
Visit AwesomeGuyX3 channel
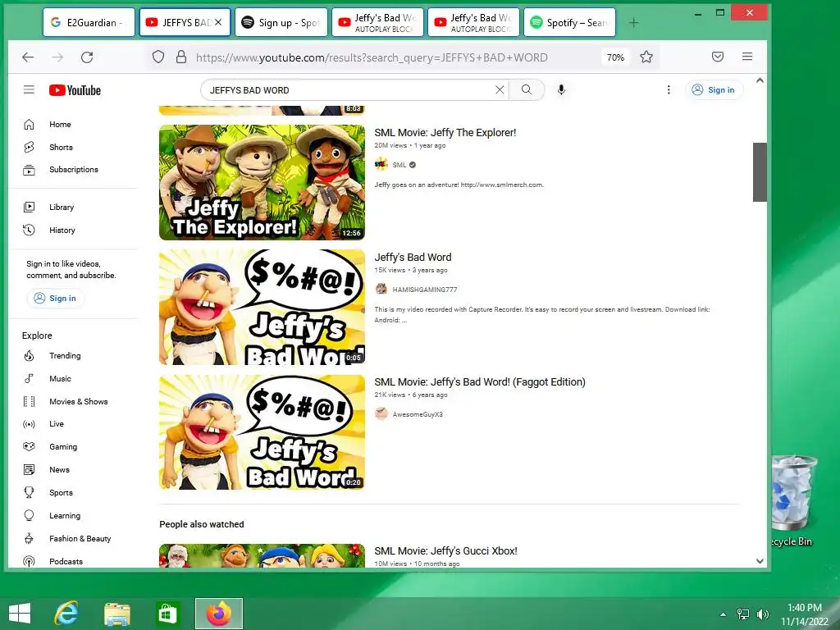pos(418,414)
